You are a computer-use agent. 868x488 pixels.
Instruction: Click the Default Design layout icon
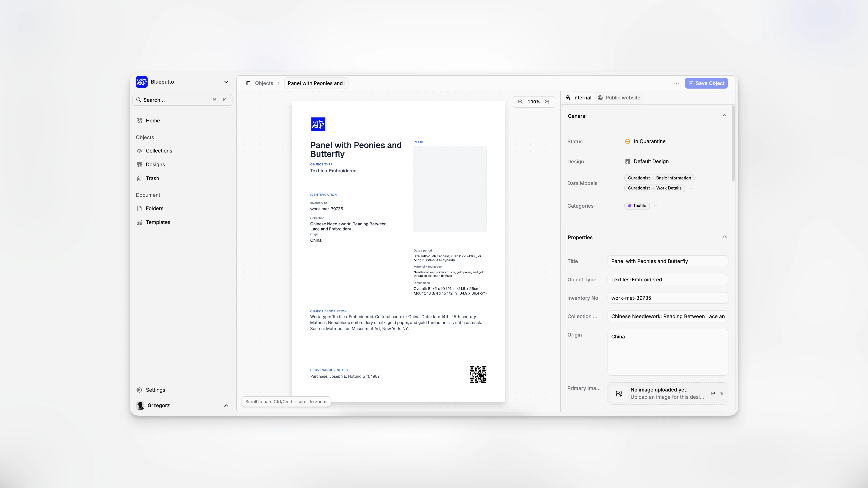coord(627,162)
